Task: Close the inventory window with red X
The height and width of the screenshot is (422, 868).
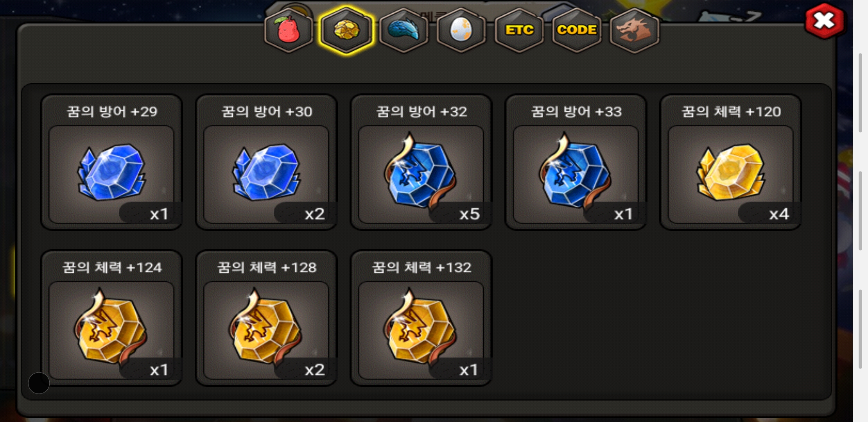Action: (x=825, y=21)
